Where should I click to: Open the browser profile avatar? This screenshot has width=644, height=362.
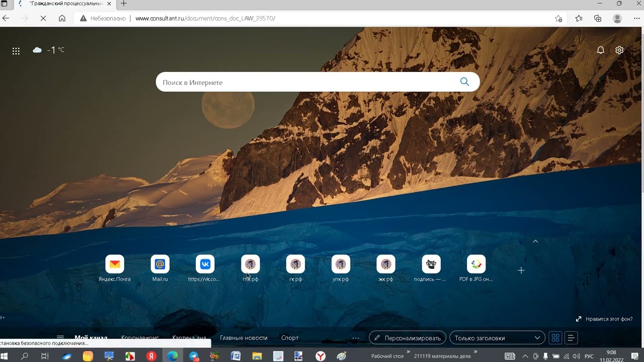click(617, 18)
